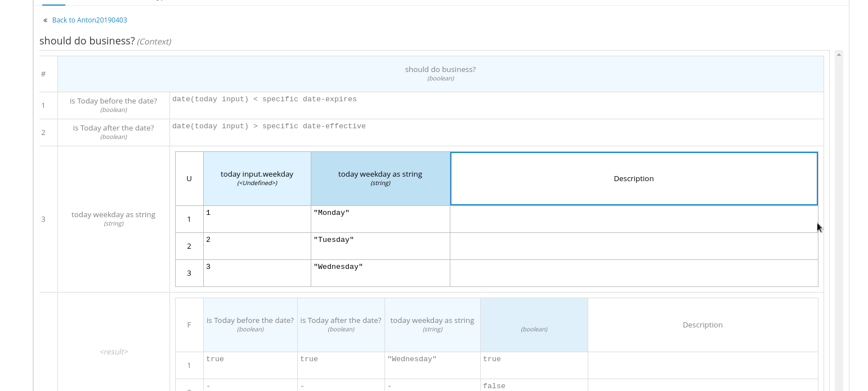Viewport: 868px width, 391px height.
Task: Click the "Monday" output cell
Action: pos(380,219)
